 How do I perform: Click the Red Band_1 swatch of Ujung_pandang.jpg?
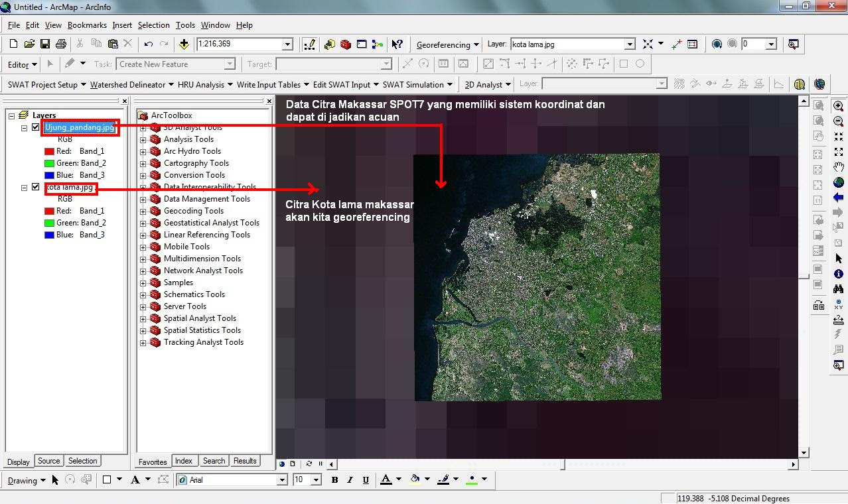[x=49, y=151]
